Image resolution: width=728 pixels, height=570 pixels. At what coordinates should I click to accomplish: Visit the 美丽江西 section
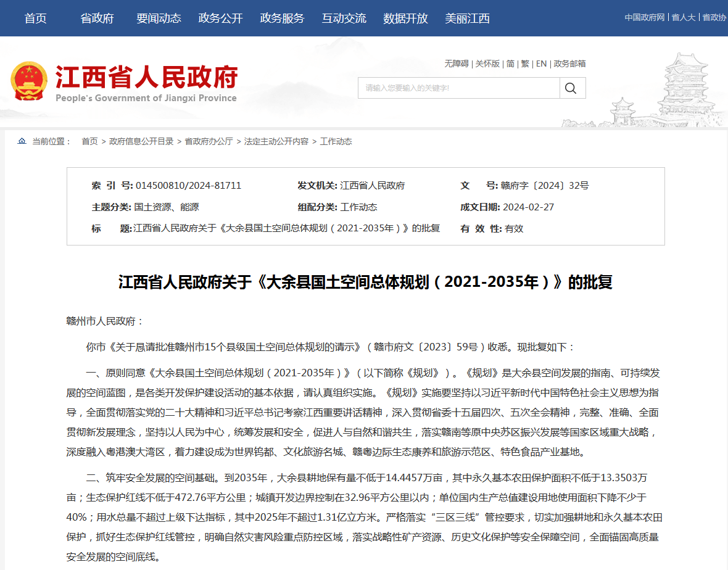pos(467,19)
